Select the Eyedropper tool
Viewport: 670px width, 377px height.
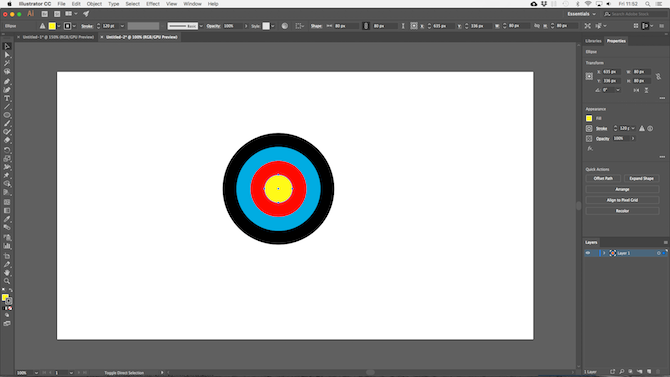pos(7,219)
